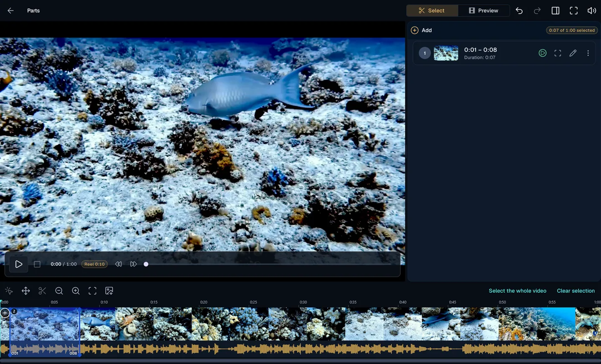601x364 pixels.
Task: Mute the audio with speaker icon
Action: point(592,10)
